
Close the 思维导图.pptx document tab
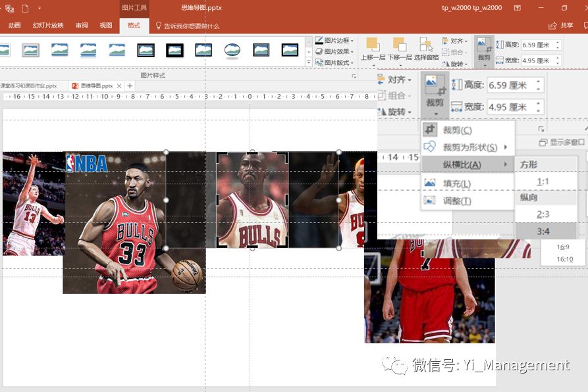(119, 86)
